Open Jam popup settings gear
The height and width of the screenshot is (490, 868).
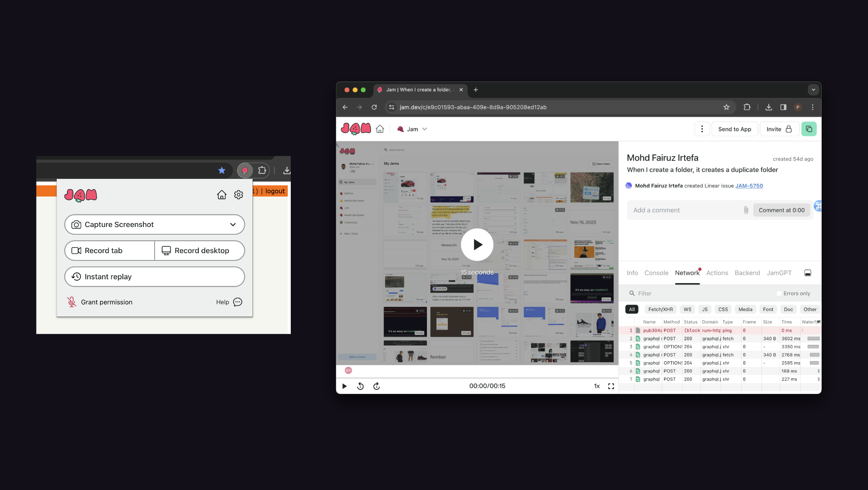pos(238,195)
